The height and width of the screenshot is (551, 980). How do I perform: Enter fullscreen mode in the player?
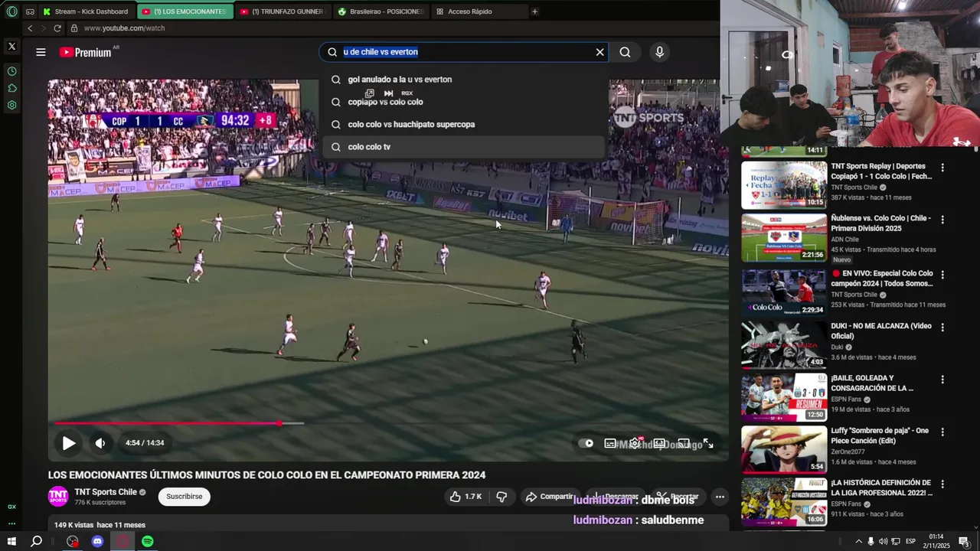point(708,443)
